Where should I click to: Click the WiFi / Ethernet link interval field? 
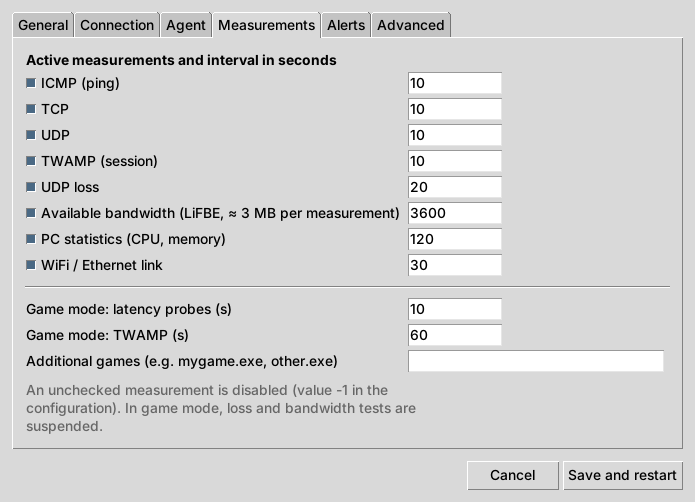[455, 265]
